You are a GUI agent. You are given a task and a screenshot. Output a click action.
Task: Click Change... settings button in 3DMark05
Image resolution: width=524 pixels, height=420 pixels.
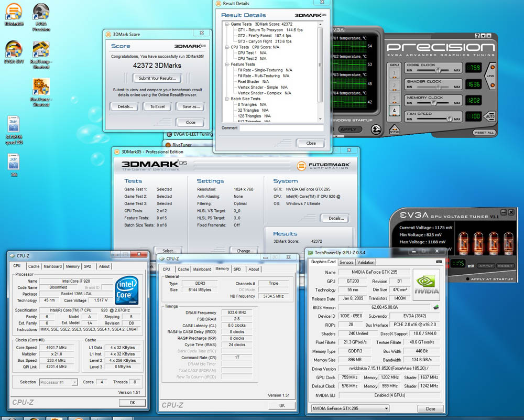click(x=245, y=251)
